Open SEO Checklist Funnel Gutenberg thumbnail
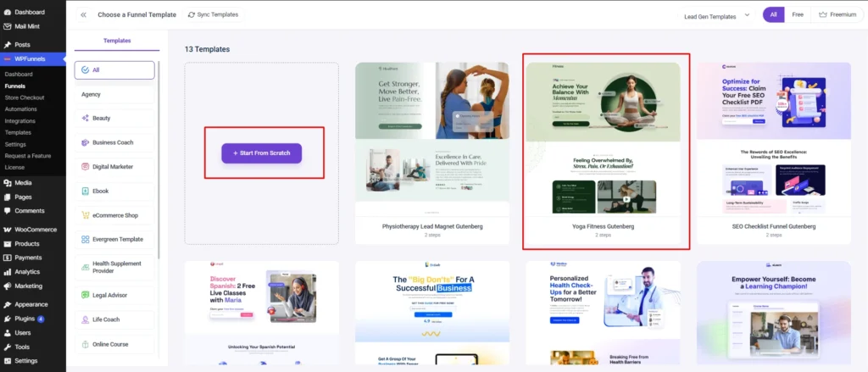 (x=774, y=139)
